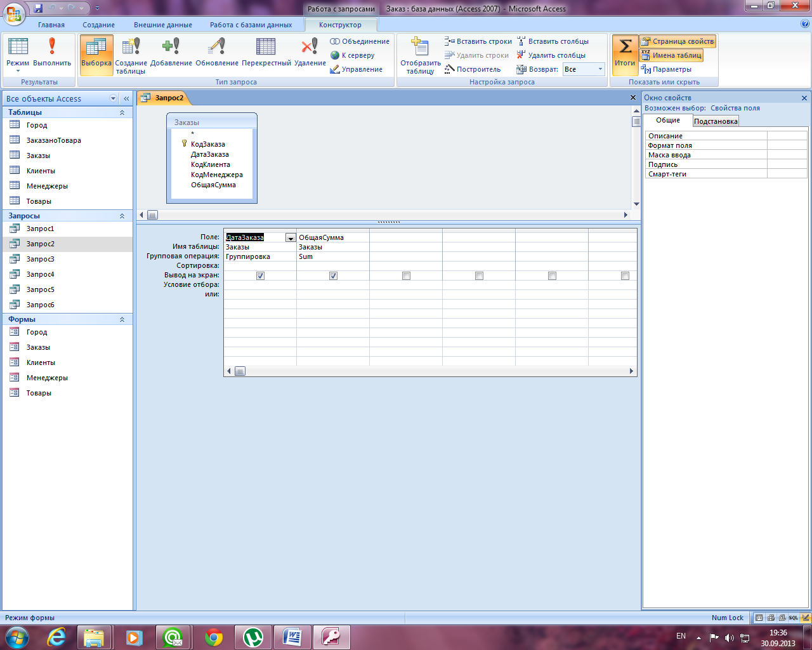Screen dimensions: 812x650
Task: Toggle Имена таблиц row
Action: point(671,55)
